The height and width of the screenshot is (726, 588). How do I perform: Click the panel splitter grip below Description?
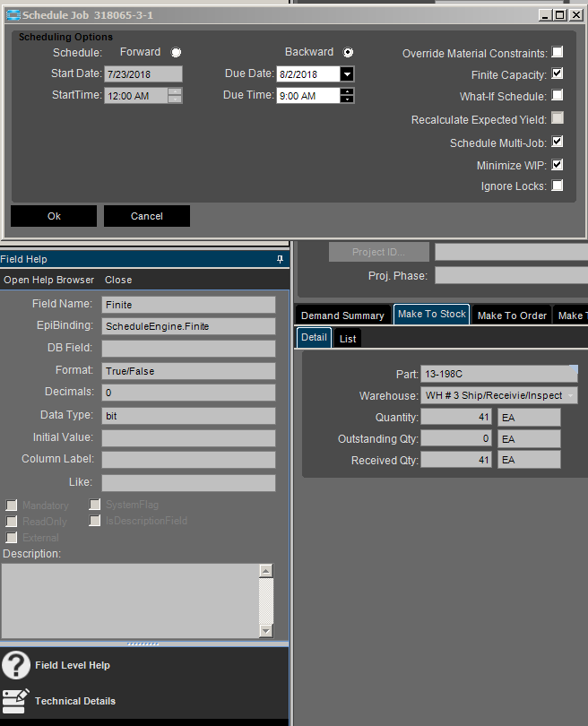coord(143,644)
